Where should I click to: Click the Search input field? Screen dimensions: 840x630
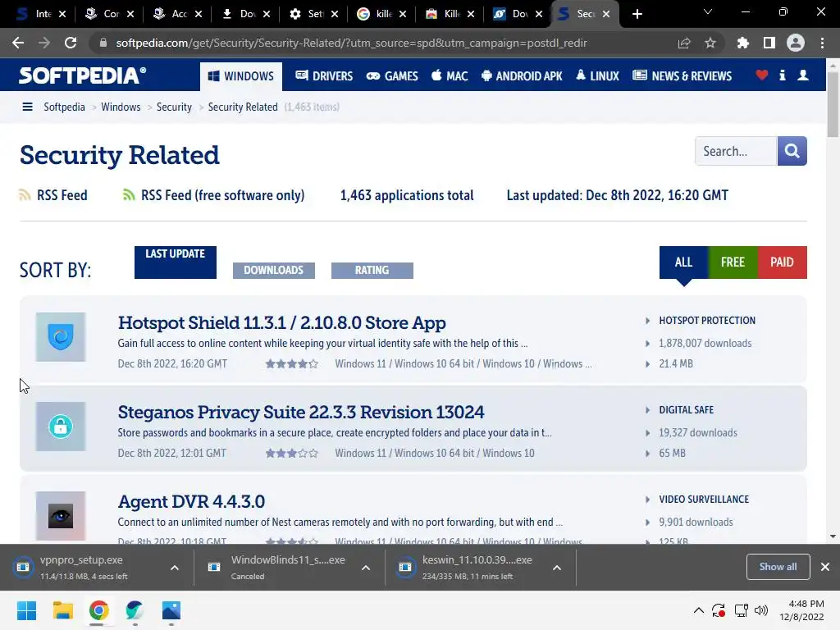click(736, 151)
